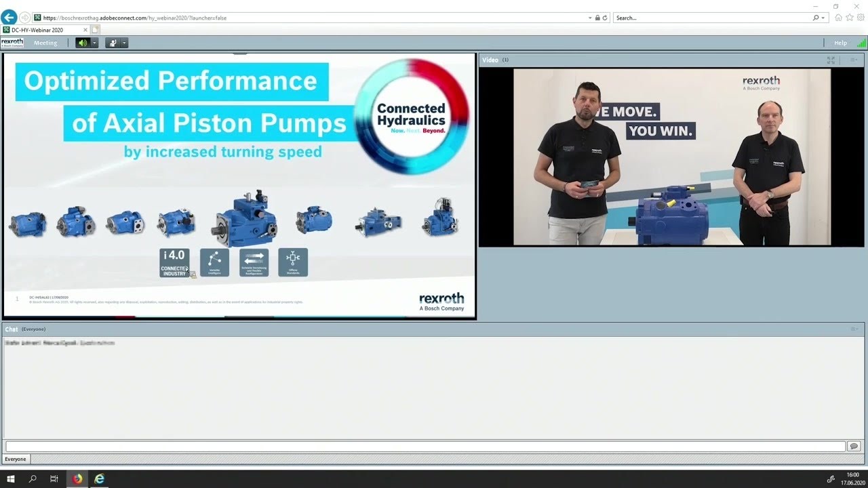The height and width of the screenshot is (488, 868).
Task: Click the presenter webcam video feed
Action: coord(672,157)
